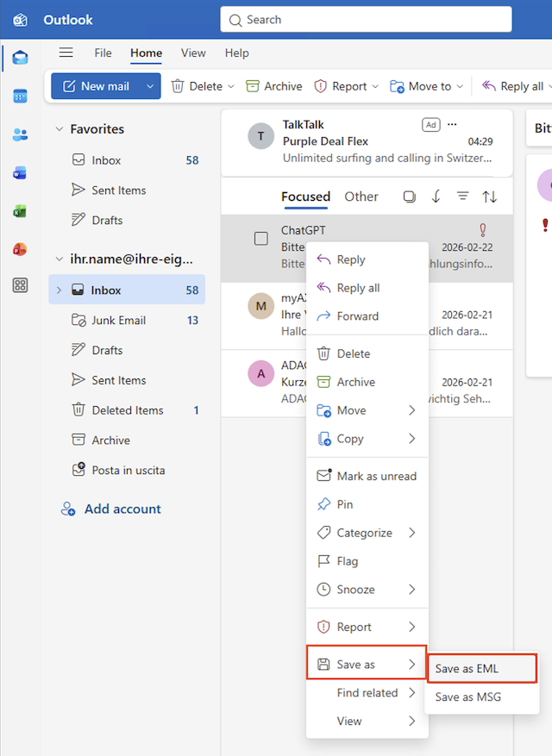The image size is (552, 756).
Task: Launch Word from the app sidebar
Action: pyautogui.click(x=20, y=172)
